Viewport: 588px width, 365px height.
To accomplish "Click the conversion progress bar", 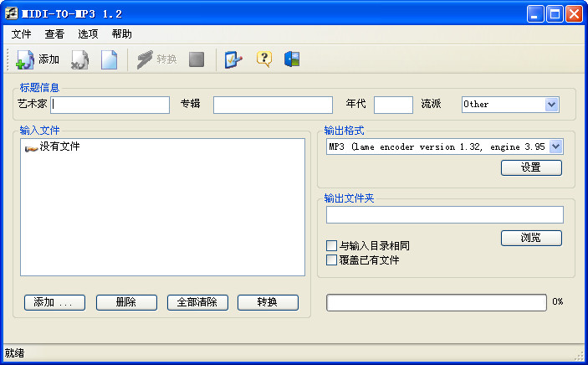I will (436, 302).
